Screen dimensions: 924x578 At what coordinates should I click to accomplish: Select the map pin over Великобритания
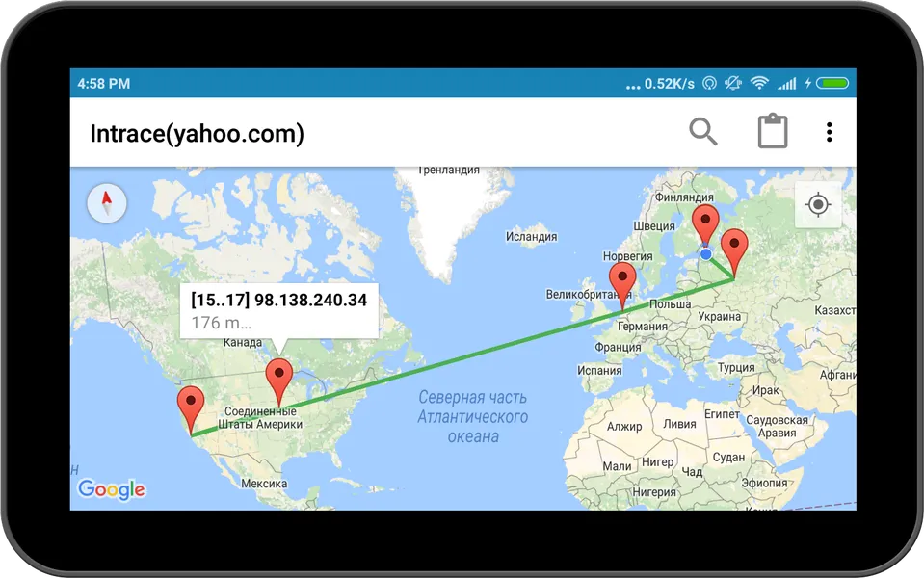pos(622,286)
